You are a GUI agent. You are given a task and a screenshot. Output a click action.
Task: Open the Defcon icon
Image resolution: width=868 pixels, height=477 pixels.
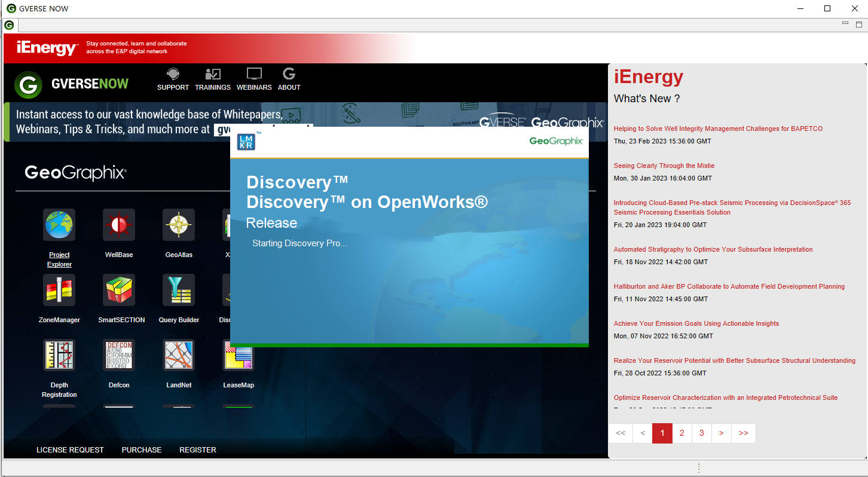[x=119, y=355]
